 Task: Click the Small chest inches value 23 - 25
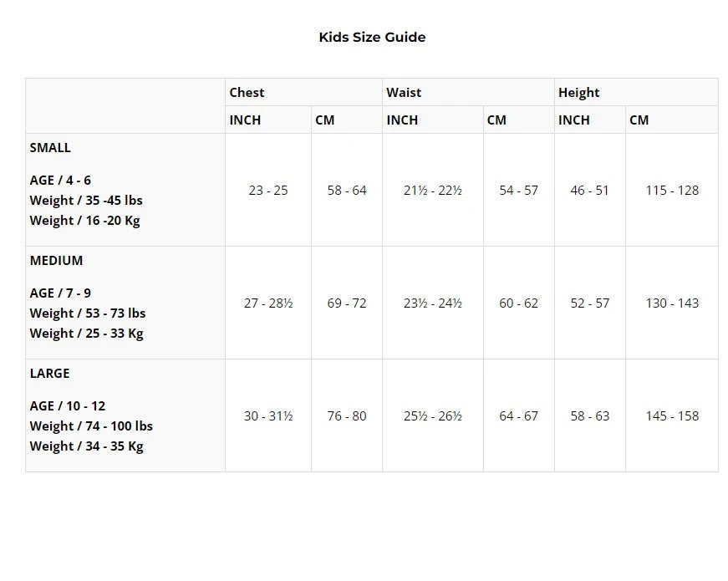[268, 191]
